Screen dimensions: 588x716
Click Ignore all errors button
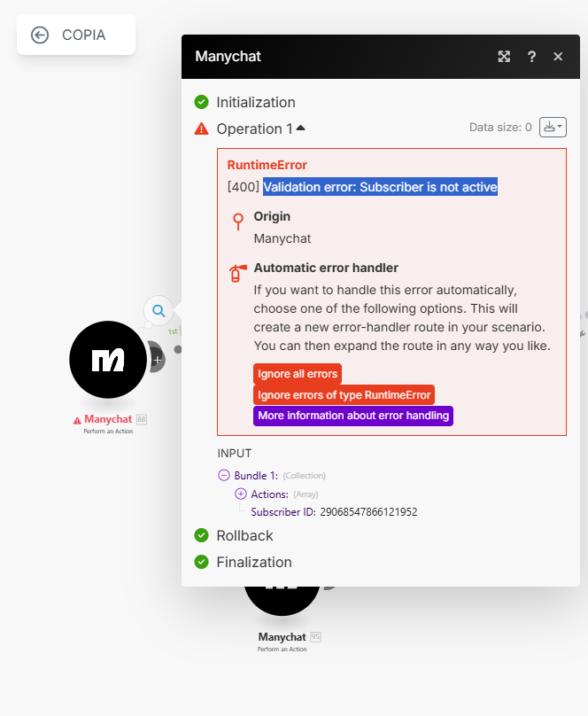coord(298,374)
